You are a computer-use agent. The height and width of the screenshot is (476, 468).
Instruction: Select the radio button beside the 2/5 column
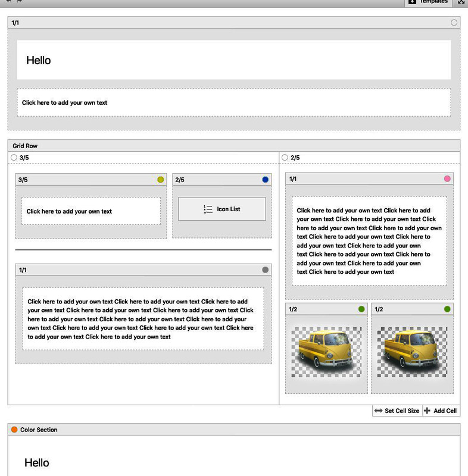point(285,157)
